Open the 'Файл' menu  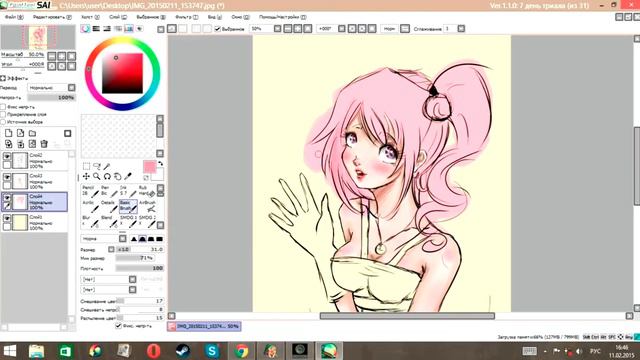(x=14, y=17)
